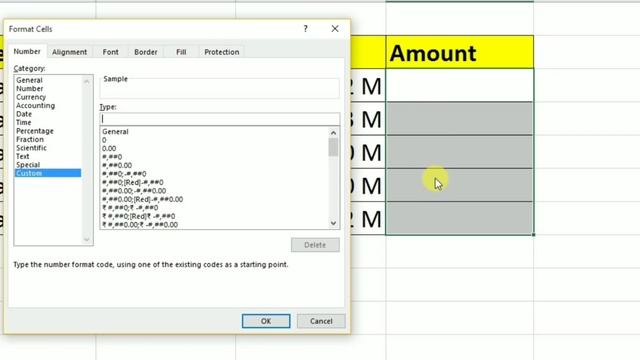The image size is (640, 360).
Task: Dismiss dialog with Cancel button
Action: (321, 321)
